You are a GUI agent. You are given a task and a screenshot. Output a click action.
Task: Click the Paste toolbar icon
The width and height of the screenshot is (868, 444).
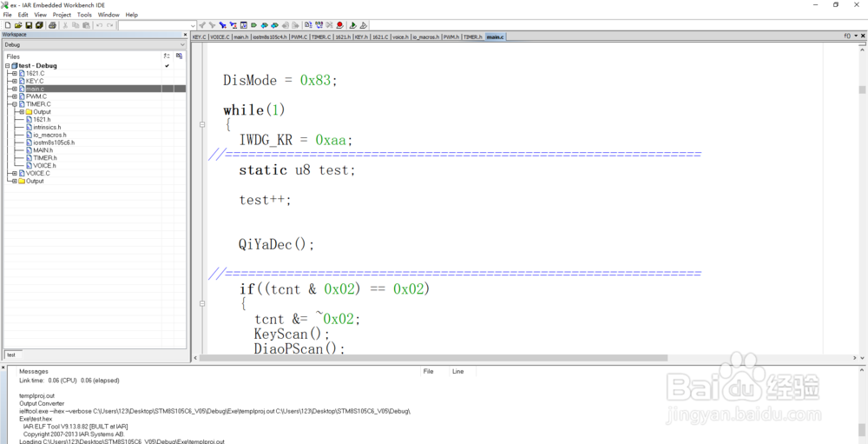86,25
